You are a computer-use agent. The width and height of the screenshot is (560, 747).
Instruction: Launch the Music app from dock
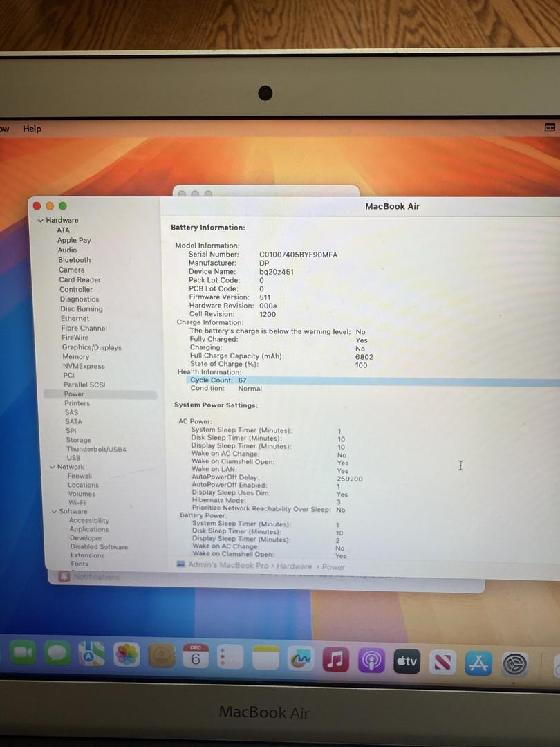click(336, 659)
